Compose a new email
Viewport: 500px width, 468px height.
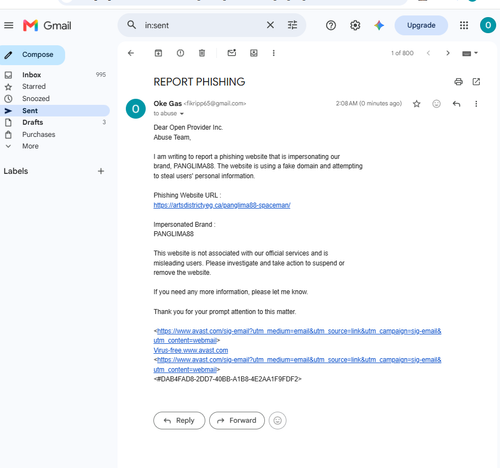click(32, 55)
